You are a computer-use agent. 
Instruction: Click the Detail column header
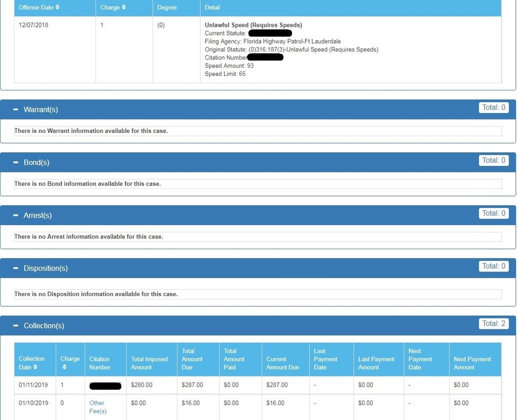pos(212,8)
